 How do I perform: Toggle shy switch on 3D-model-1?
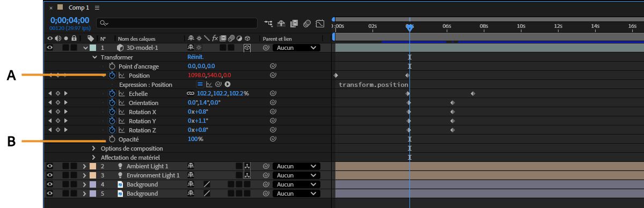point(191,48)
